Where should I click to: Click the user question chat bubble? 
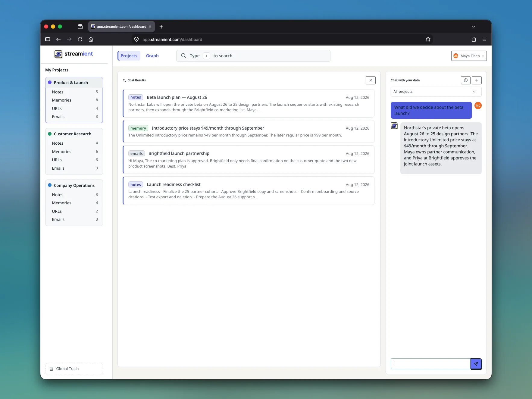click(x=431, y=110)
